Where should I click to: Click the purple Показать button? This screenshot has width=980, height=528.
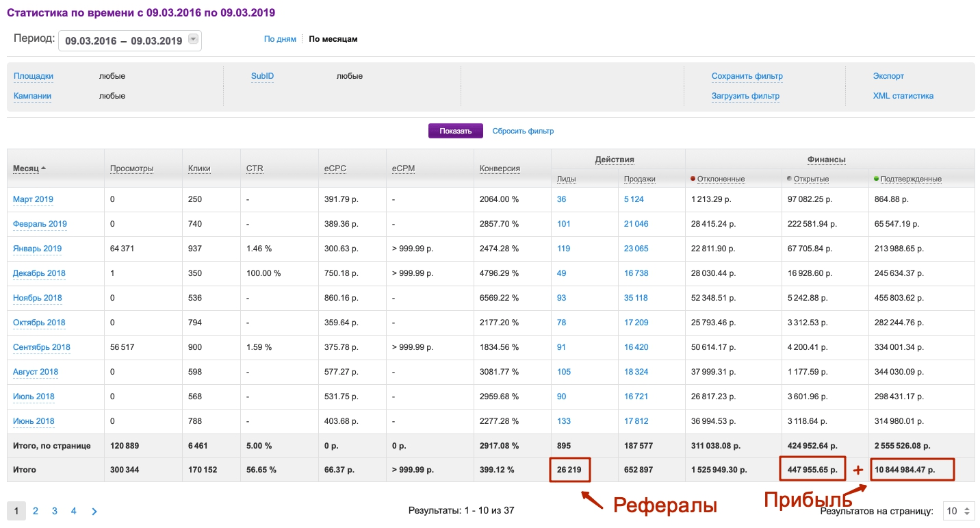point(456,131)
